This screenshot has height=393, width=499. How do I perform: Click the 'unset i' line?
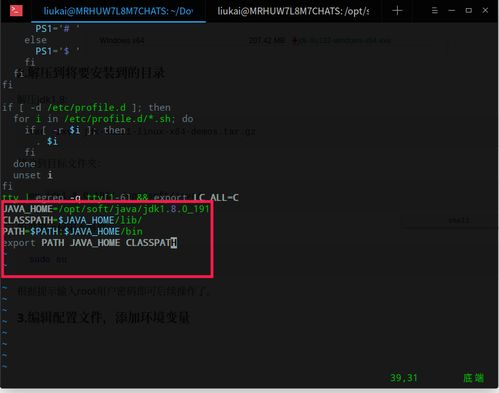click(x=33, y=175)
